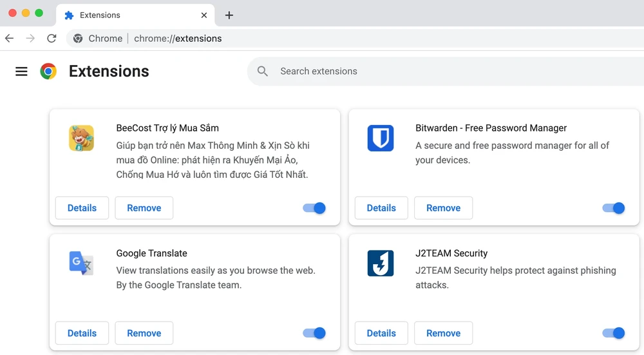Disable the J2TEAM Security toggle

[x=613, y=333]
